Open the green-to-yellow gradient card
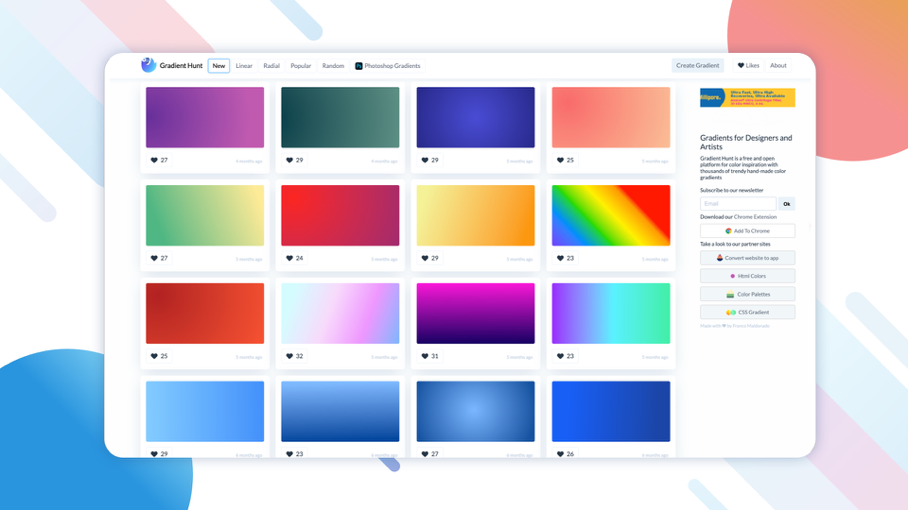Screen dimensions: 908x510 (x=205, y=215)
